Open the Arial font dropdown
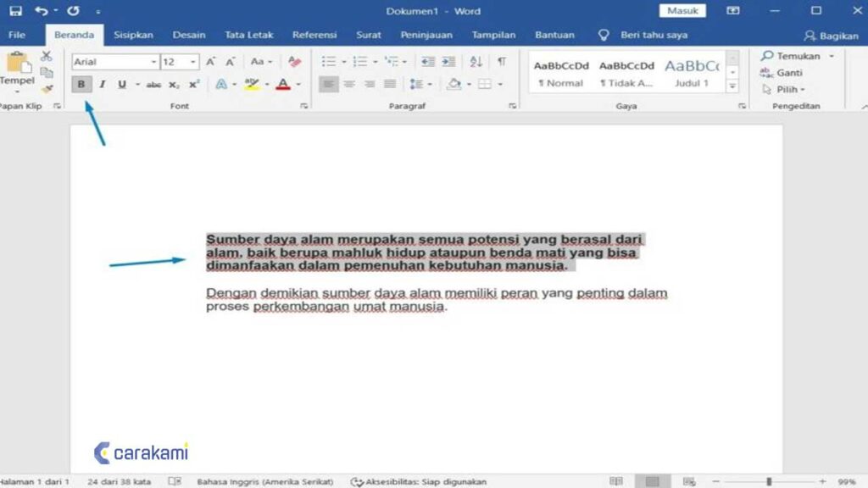This screenshot has width=868, height=488. click(x=154, y=59)
